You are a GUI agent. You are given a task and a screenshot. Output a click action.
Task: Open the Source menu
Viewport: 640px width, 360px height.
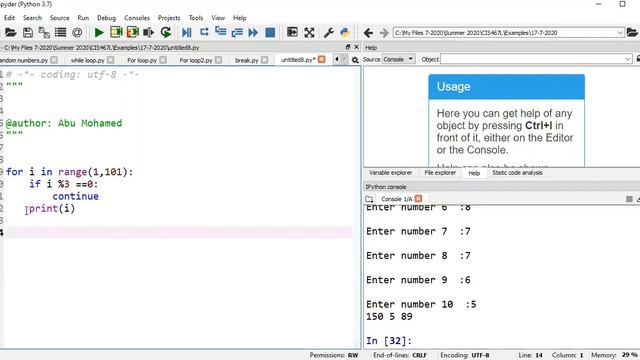point(60,18)
